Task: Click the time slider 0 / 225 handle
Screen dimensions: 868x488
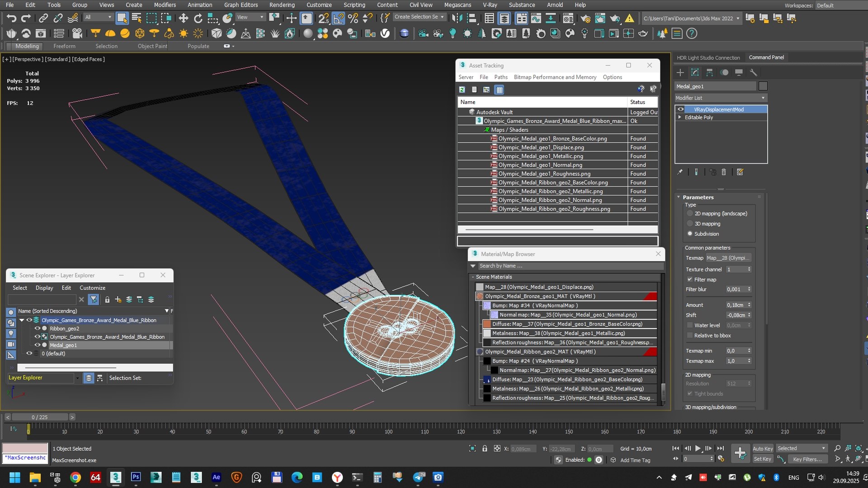Action: (x=40, y=417)
